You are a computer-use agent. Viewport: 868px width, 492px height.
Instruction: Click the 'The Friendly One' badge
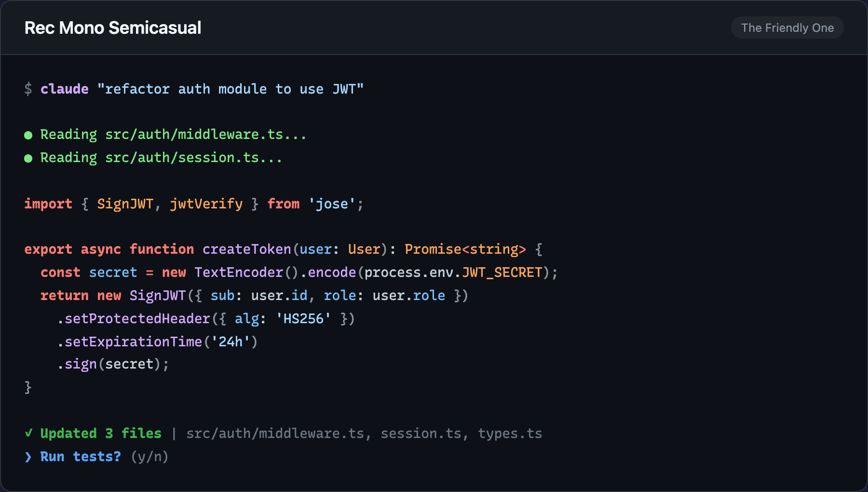[787, 28]
